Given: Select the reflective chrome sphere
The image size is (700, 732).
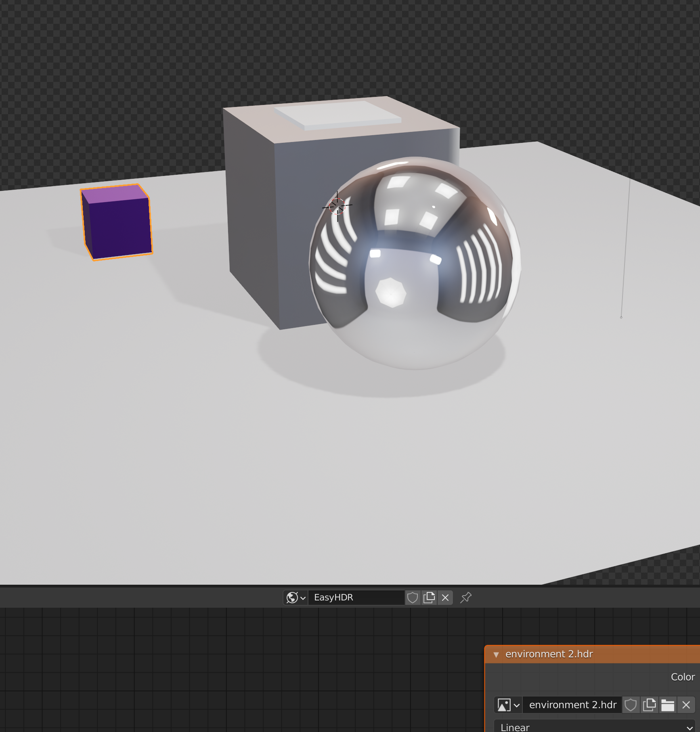Looking at the screenshot, I should click(415, 263).
